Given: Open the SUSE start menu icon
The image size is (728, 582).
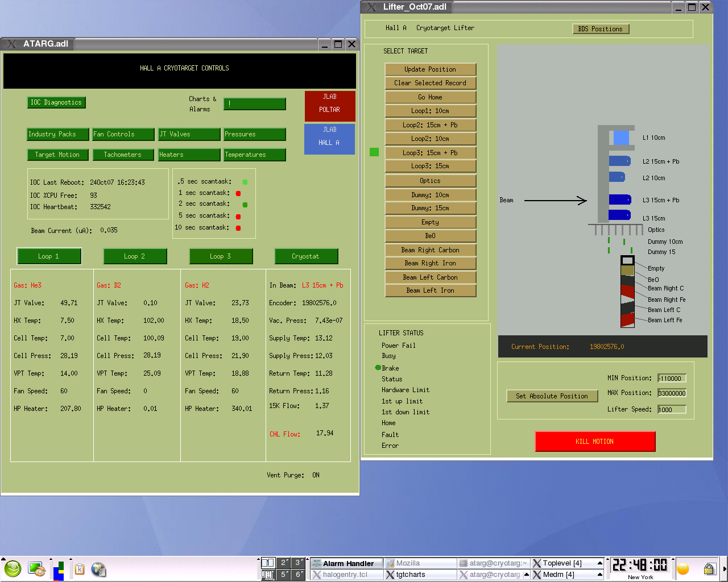Looking at the screenshot, I should point(13,569).
